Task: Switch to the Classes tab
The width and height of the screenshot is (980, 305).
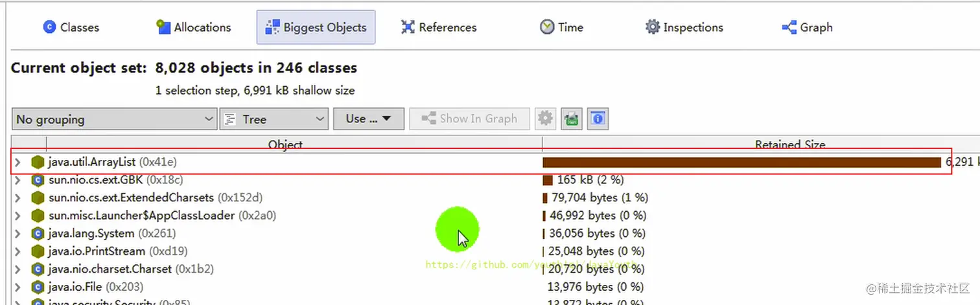Action: tap(70, 27)
